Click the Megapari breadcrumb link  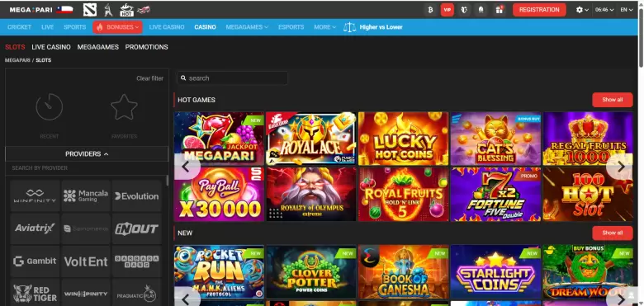17,60
